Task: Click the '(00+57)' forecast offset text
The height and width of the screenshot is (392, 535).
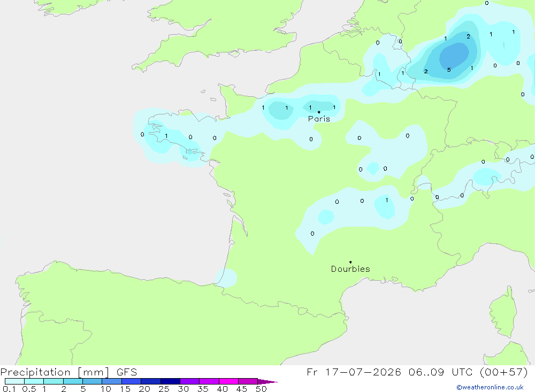Action: [x=503, y=372]
